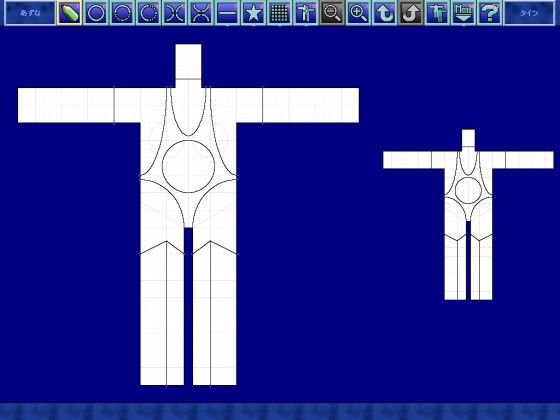Select the partially dotted circle tool
560x420 pixels.
point(149,13)
